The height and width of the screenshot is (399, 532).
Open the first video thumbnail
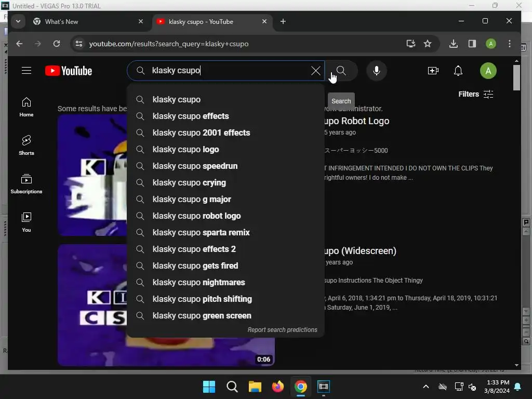point(92,175)
